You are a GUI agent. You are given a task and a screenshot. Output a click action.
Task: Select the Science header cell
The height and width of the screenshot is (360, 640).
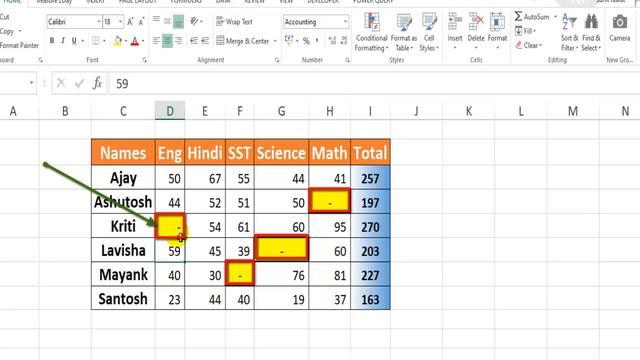[281, 153]
